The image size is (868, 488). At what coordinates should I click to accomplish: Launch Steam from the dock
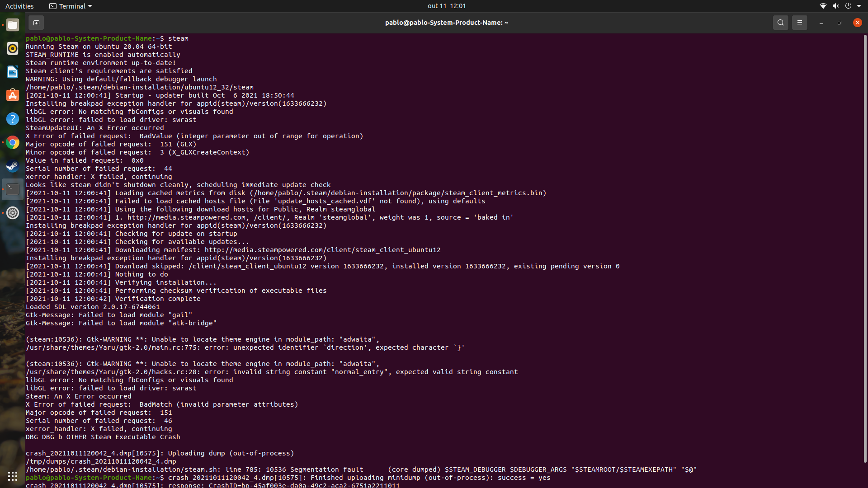[13, 166]
